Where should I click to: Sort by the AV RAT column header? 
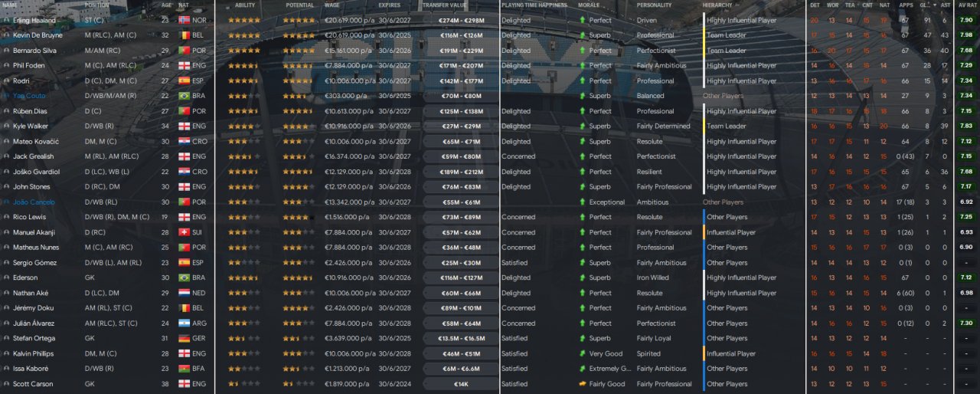pyautogui.click(x=966, y=5)
